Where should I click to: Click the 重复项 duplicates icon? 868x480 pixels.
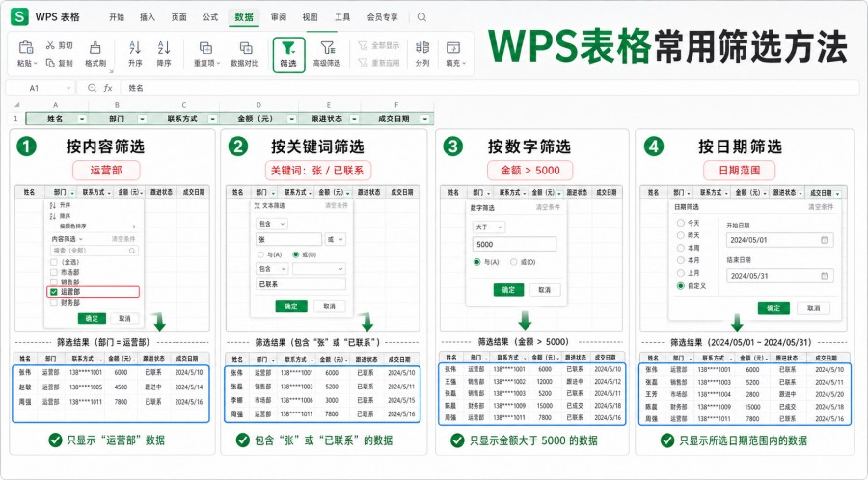[x=206, y=47]
